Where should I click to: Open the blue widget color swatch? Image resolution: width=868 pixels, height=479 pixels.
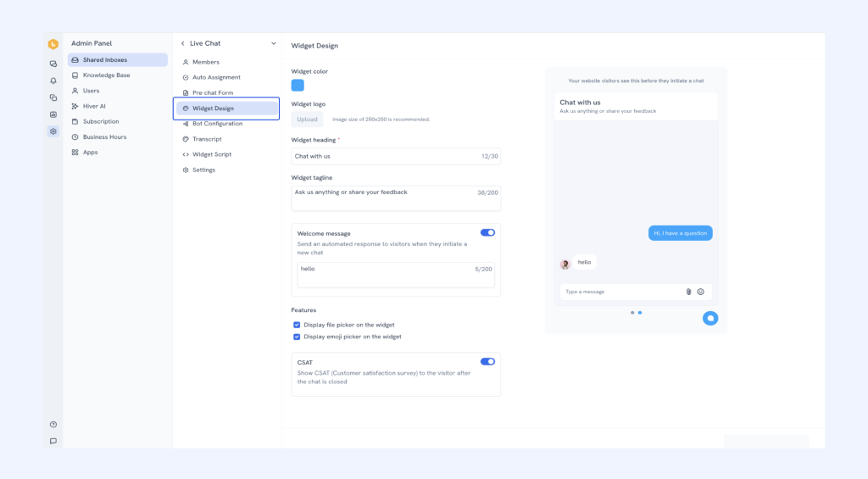tap(298, 85)
